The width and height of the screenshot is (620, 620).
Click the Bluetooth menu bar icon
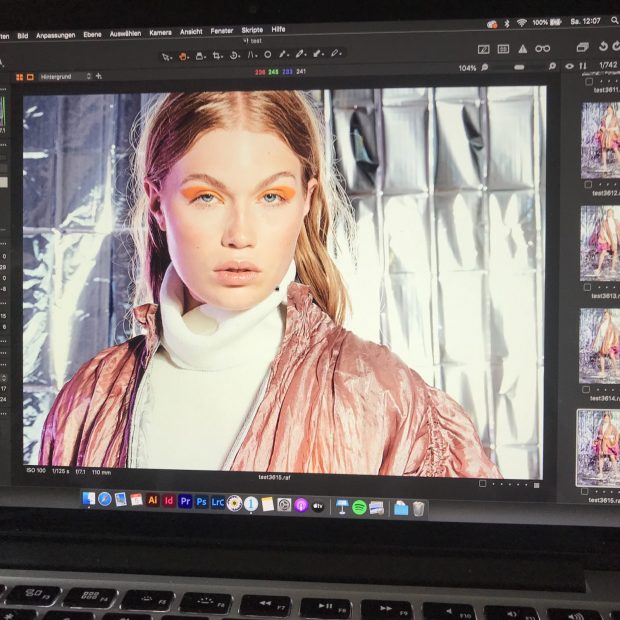(x=507, y=24)
